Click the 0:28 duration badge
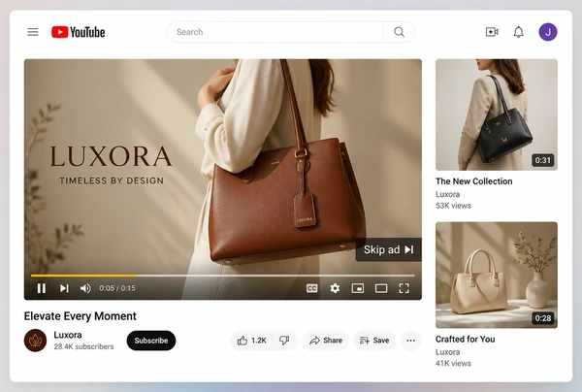 tap(542, 318)
